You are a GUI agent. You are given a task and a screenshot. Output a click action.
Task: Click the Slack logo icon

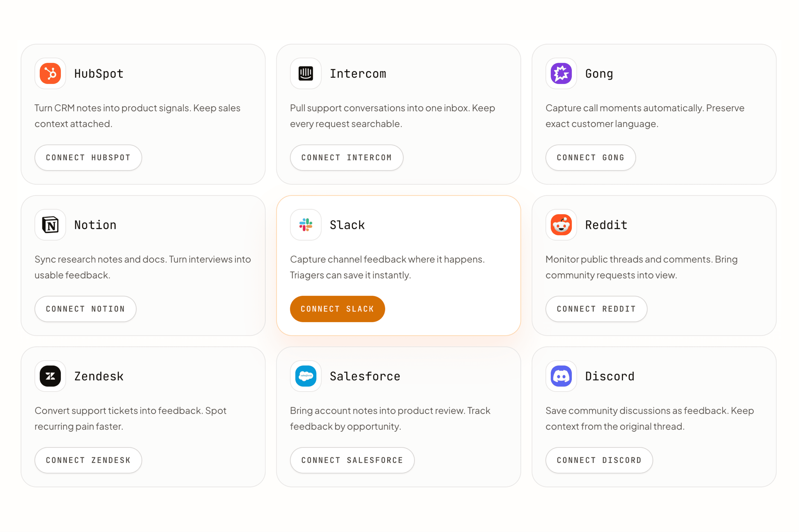pyautogui.click(x=305, y=225)
